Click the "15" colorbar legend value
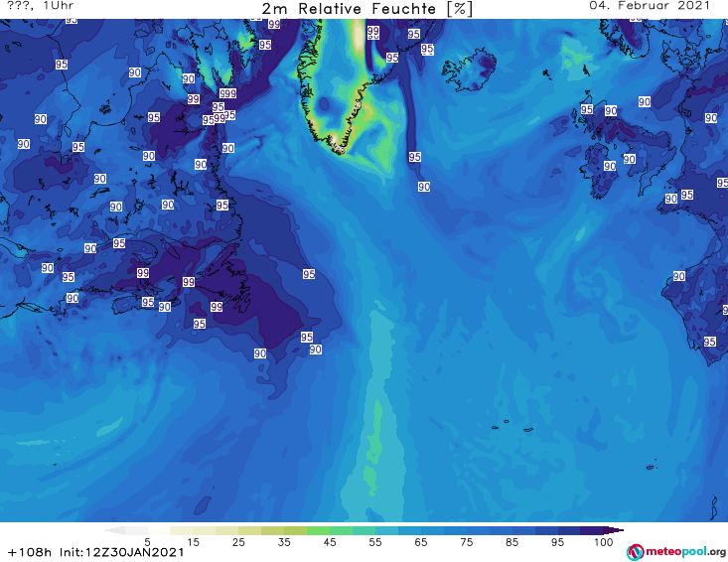This screenshot has height=562, width=728. (x=193, y=541)
